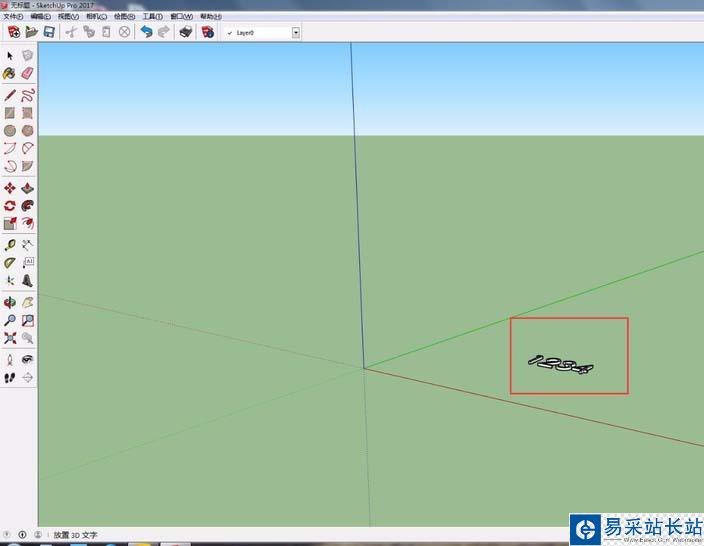
Task: Open a file via folder icon
Action: coord(31,32)
